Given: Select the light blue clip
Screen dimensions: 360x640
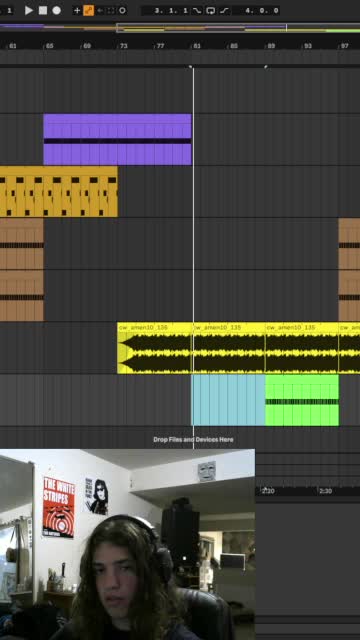Looking at the screenshot, I should tap(229, 400).
